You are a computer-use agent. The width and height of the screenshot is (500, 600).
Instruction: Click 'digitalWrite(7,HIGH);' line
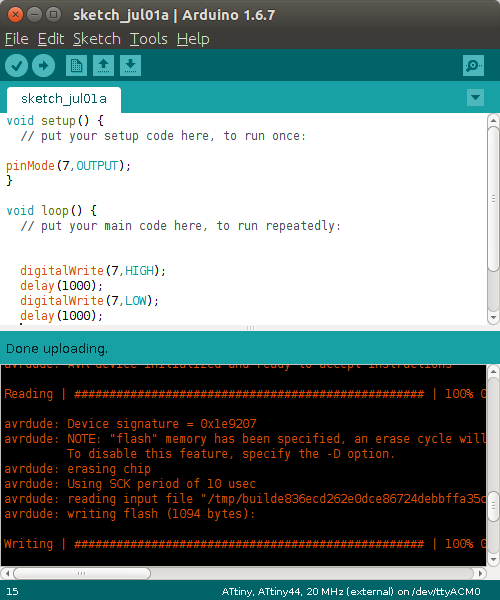click(93, 271)
